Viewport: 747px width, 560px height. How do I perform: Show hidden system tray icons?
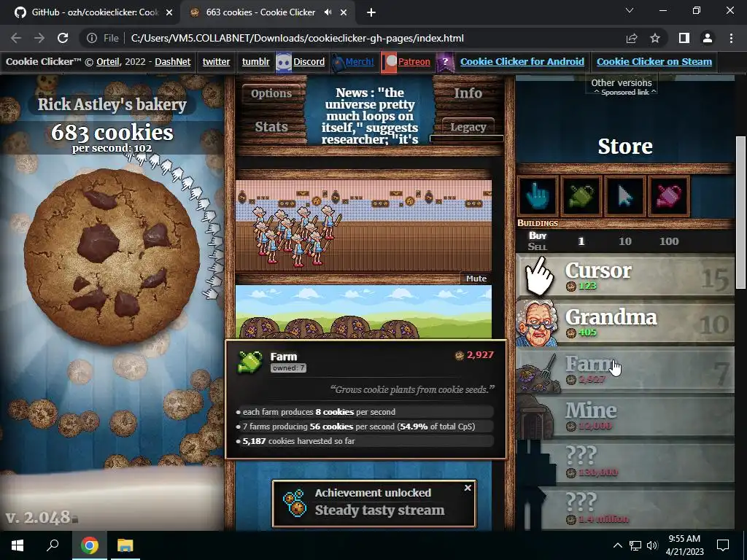click(x=617, y=545)
